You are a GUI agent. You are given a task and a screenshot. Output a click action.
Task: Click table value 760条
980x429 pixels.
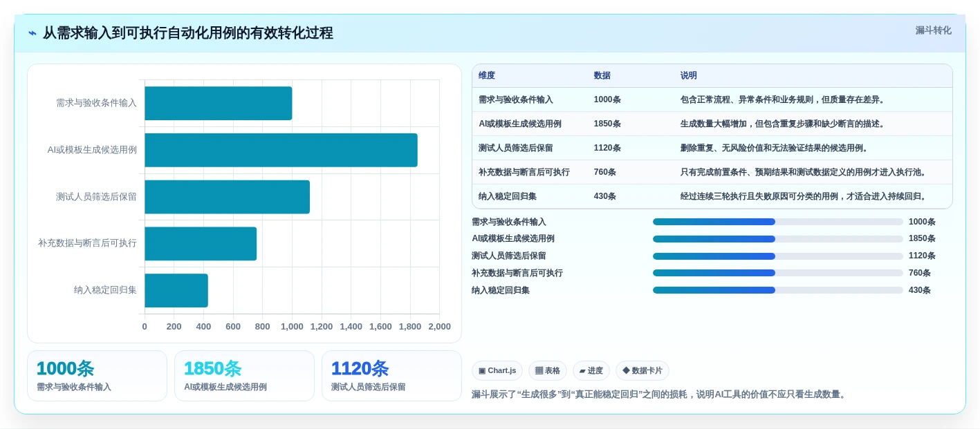point(605,172)
